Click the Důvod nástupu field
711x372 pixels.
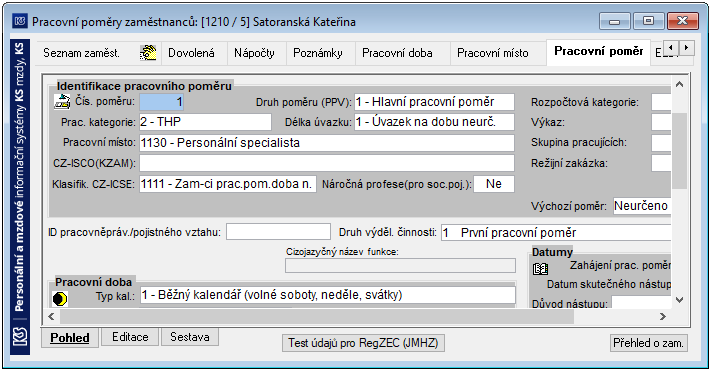coord(641,303)
